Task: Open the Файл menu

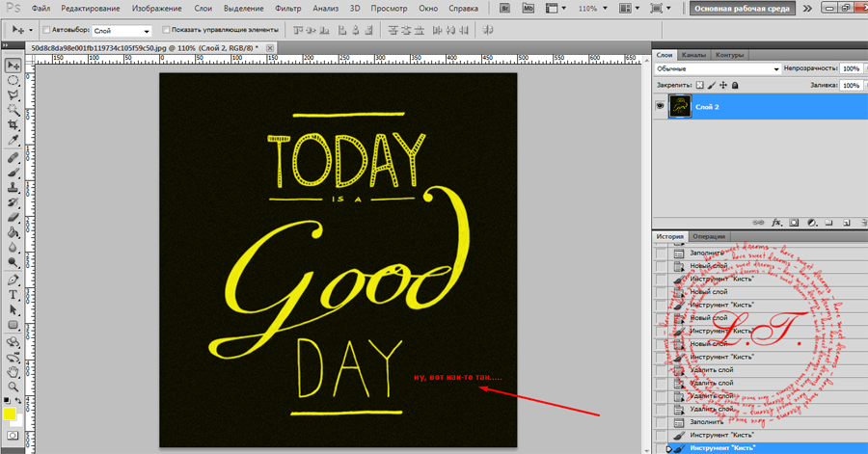Action: click(x=41, y=9)
